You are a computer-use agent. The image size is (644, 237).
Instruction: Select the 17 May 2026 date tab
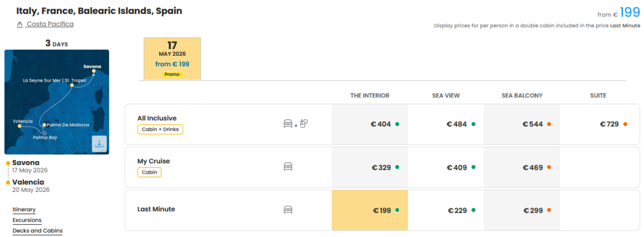(172, 59)
